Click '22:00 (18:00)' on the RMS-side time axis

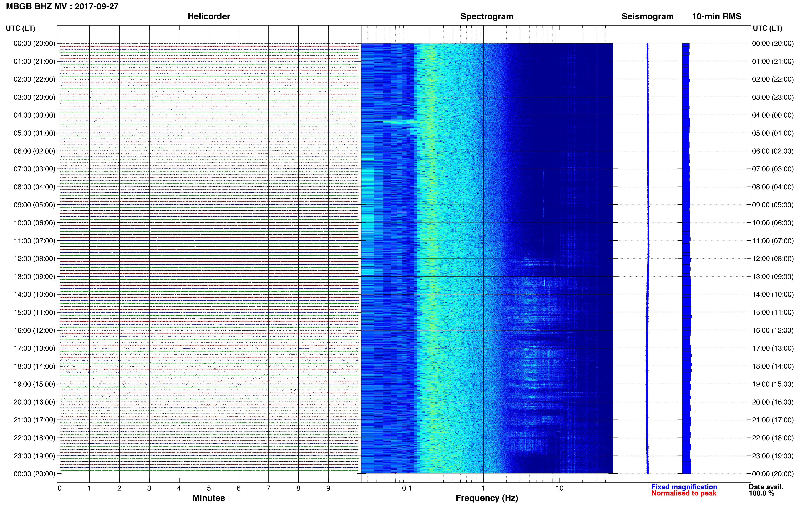[773, 438]
